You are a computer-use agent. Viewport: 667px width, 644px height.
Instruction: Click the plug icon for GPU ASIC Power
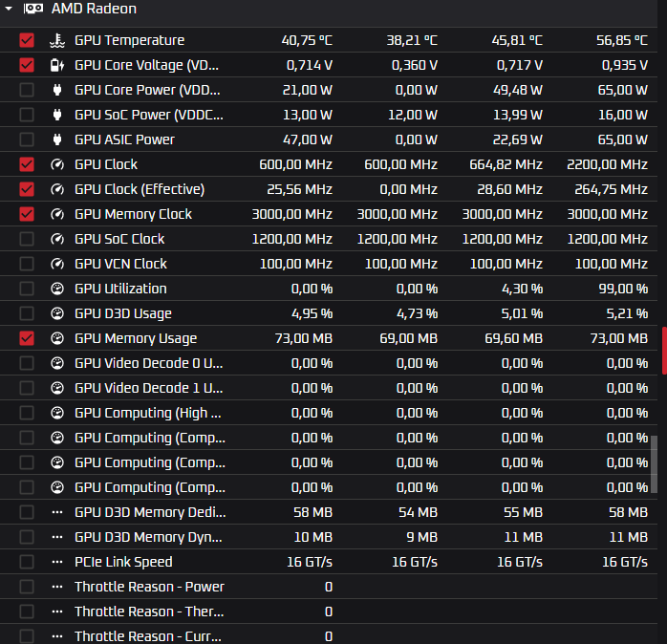(x=57, y=140)
